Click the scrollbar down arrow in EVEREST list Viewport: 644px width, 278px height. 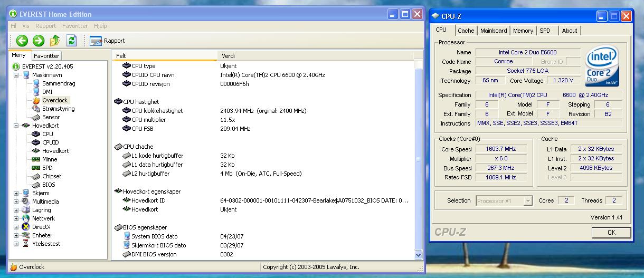pyautogui.click(x=419, y=254)
